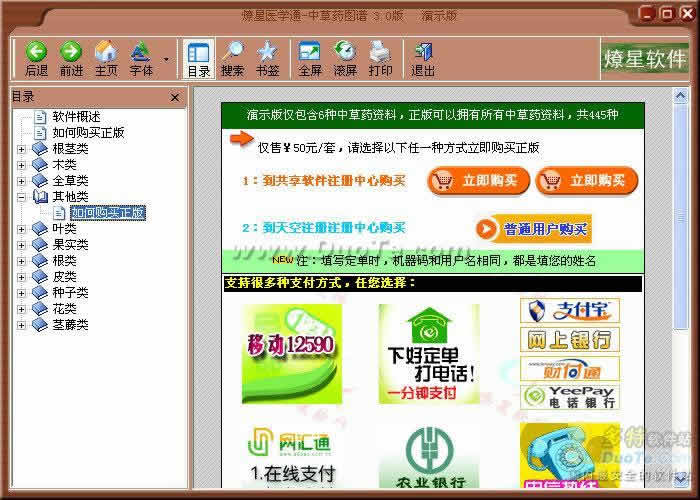Click the 支付宝 payment logo
The width and height of the screenshot is (700, 500).
[568, 310]
